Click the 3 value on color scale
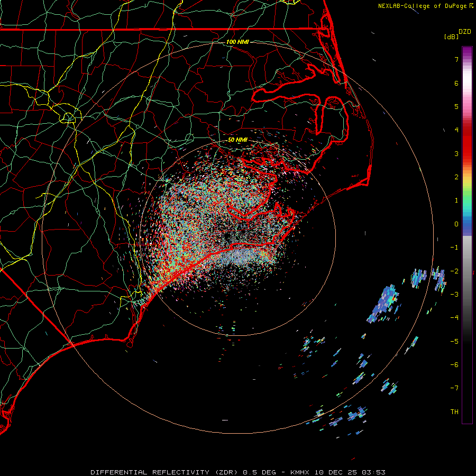This screenshot has width=476, height=476. [456, 153]
